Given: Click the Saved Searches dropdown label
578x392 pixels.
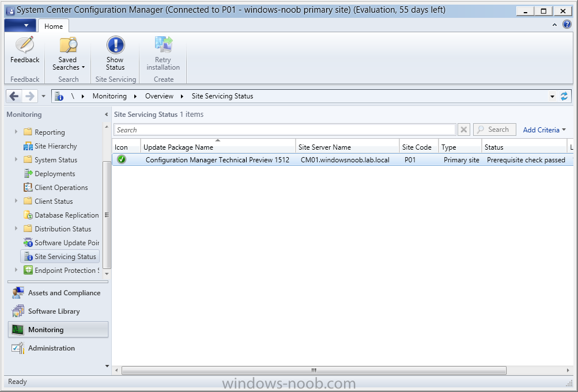Looking at the screenshot, I should [x=68, y=63].
